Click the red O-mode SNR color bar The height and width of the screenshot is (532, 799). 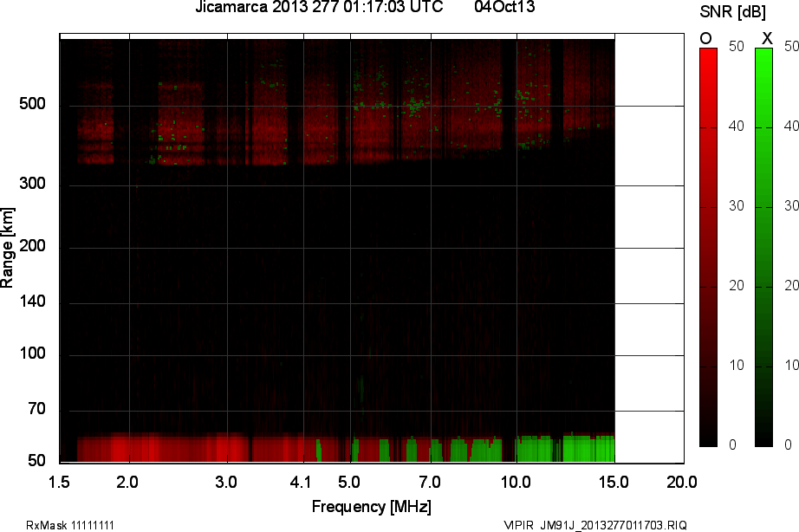(x=708, y=247)
